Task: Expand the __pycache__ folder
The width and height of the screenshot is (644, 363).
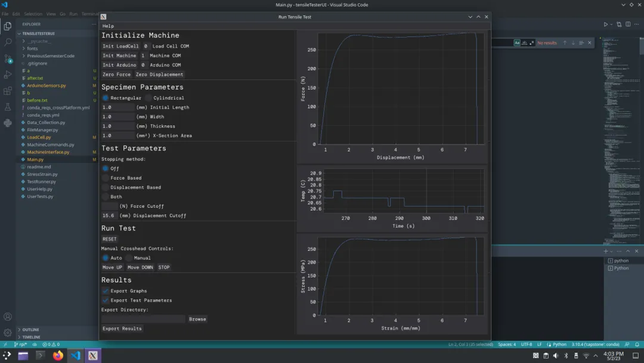Action: 24,41
